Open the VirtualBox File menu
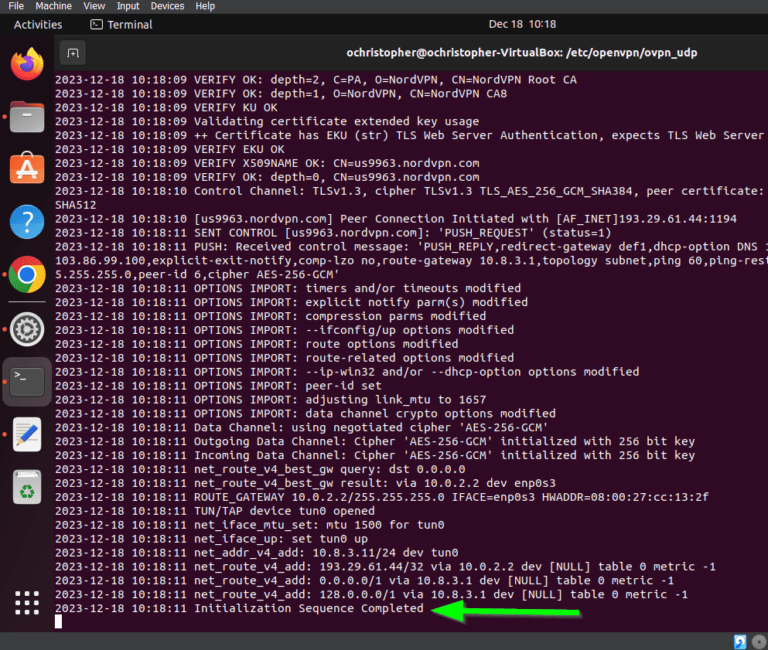The width and height of the screenshot is (768, 650). [x=16, y=6]
